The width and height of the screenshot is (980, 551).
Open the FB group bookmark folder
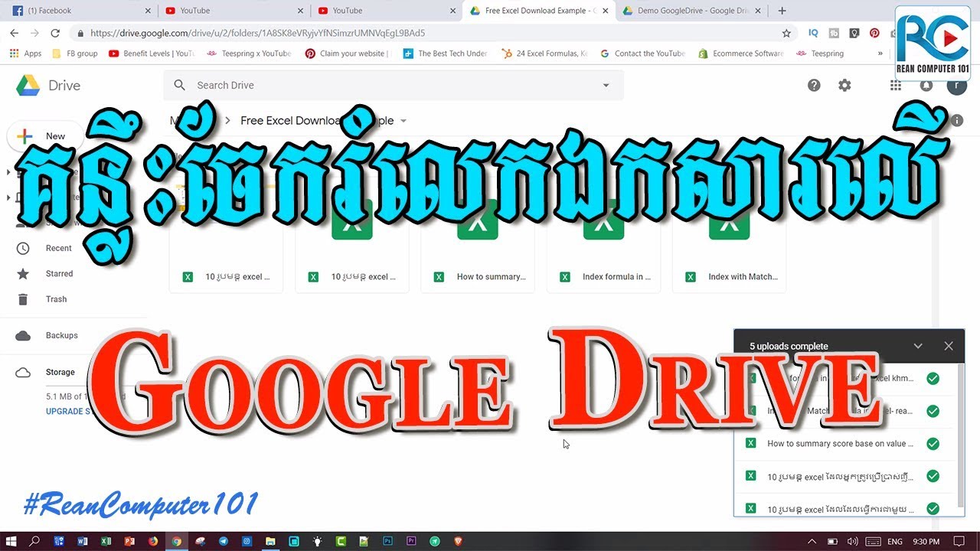tap(75, 54)
